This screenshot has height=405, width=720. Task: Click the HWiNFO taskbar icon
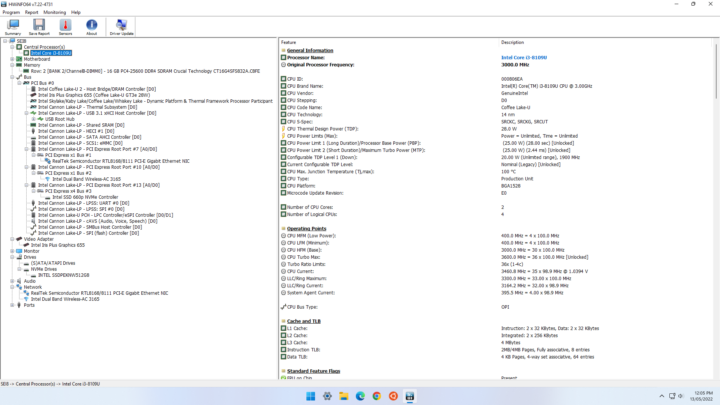point(410,396)
